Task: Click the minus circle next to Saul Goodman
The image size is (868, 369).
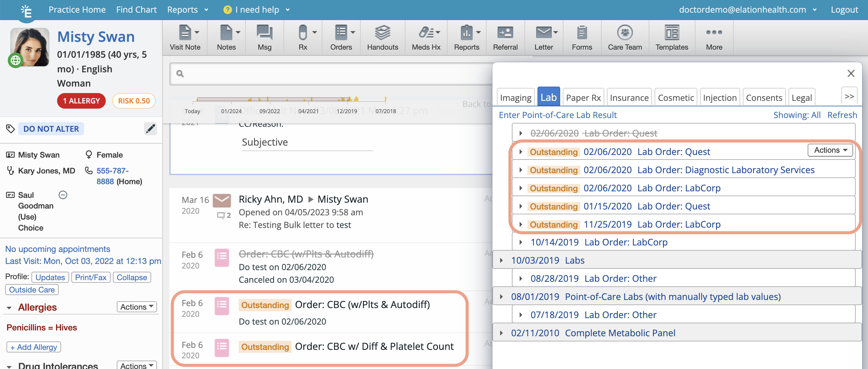Action: (x=63, y=195)
